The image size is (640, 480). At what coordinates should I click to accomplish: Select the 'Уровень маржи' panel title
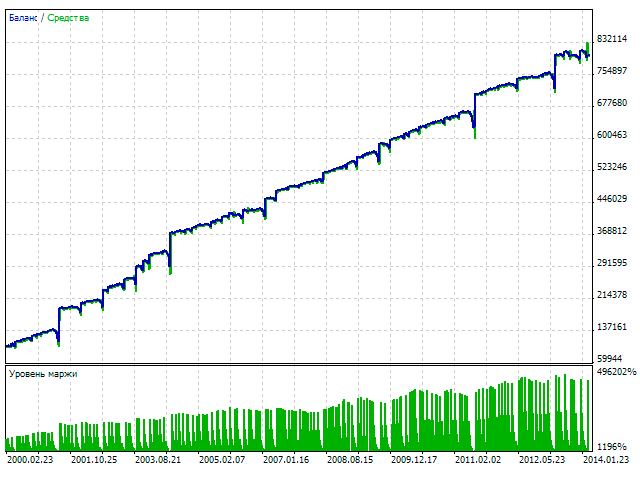pos(43,374)
